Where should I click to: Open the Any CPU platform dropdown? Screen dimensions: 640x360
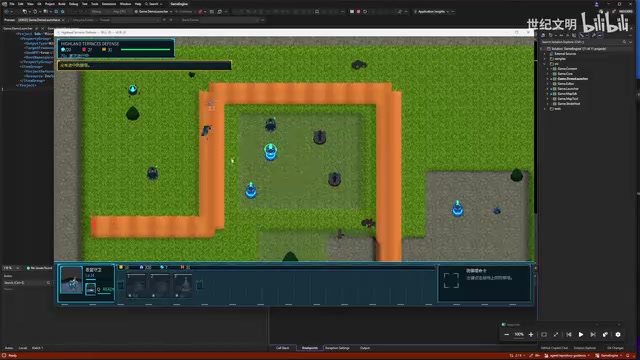click(x=121, y=11)
